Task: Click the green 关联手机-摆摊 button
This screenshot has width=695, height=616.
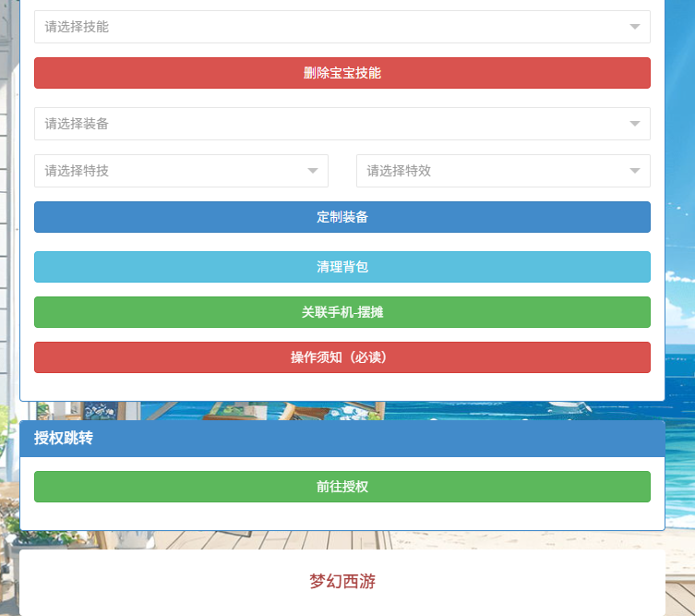Action: [x=342, y=312]
